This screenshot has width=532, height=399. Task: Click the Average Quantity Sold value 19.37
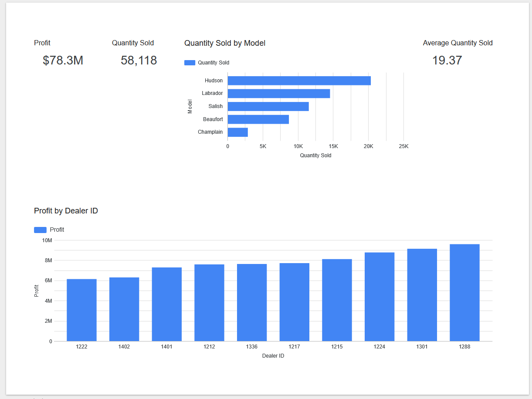click(x=447, y=61)
